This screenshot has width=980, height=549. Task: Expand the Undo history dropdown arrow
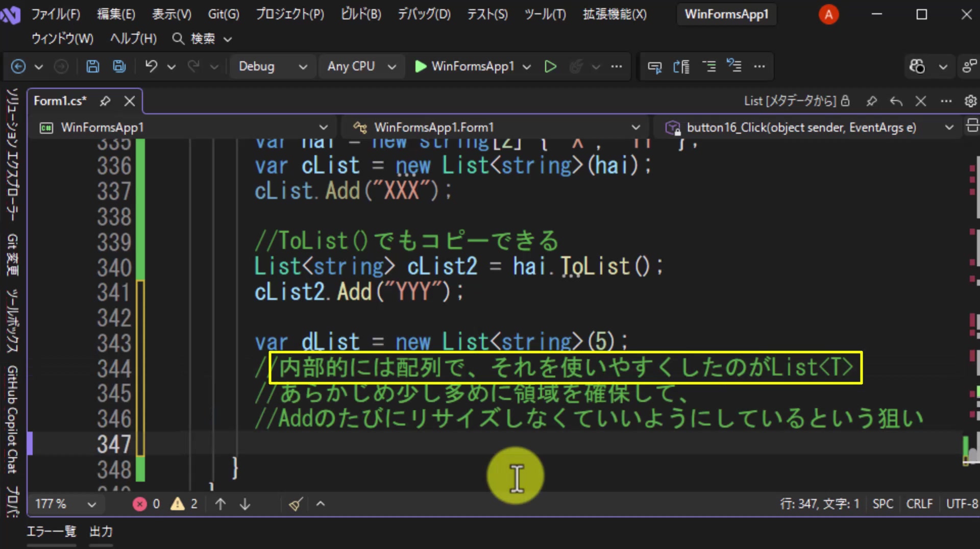point(171,67)
